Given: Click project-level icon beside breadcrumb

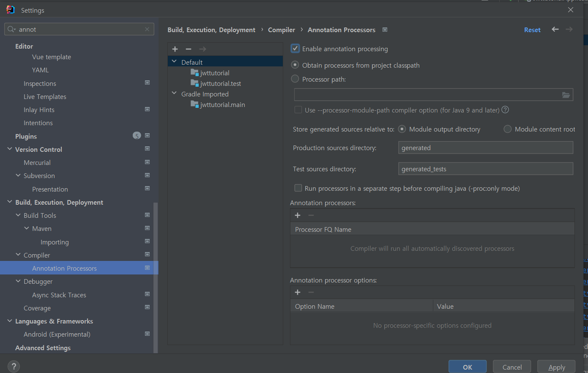Looking at the screenshot, I should 385,30.
